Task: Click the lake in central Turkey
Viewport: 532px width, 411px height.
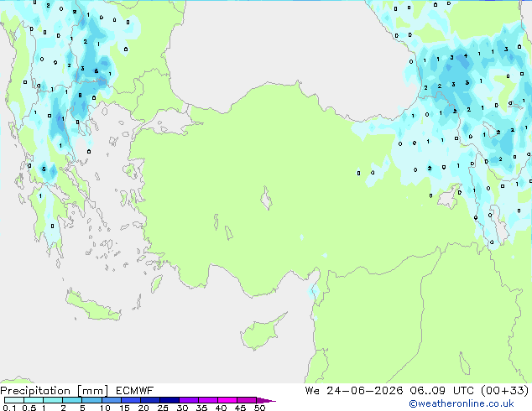Action: pyautogui.click(x=266, y=198)
